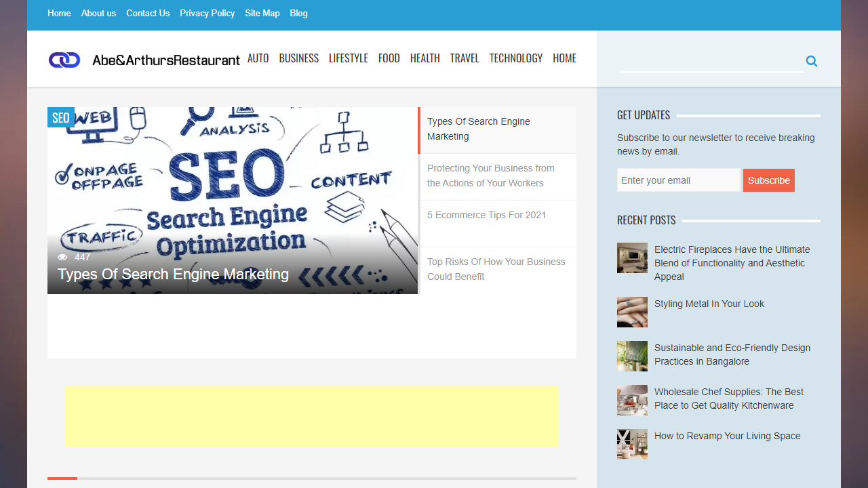
Task: Open the TECHNOLOGY menu category
Action: (x=516, y=58)
